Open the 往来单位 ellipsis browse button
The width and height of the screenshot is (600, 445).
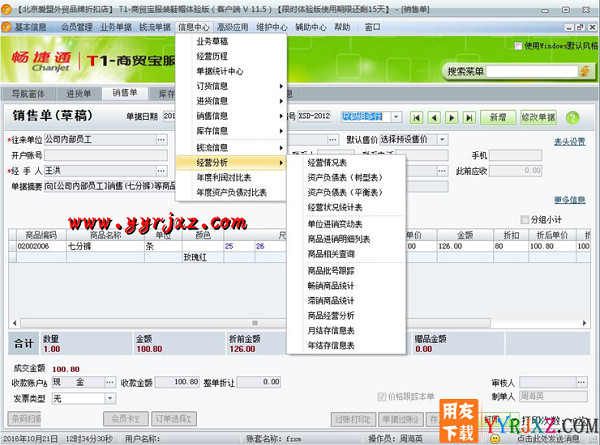pyautogui.click(x=161, y=140)
